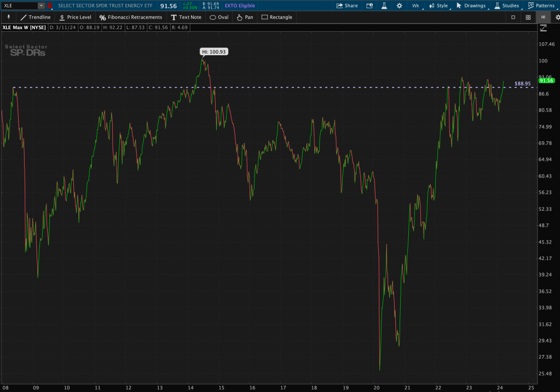Open the Studies menu
This screenshot has height=392, width=560.
click(x=506, y=5)
